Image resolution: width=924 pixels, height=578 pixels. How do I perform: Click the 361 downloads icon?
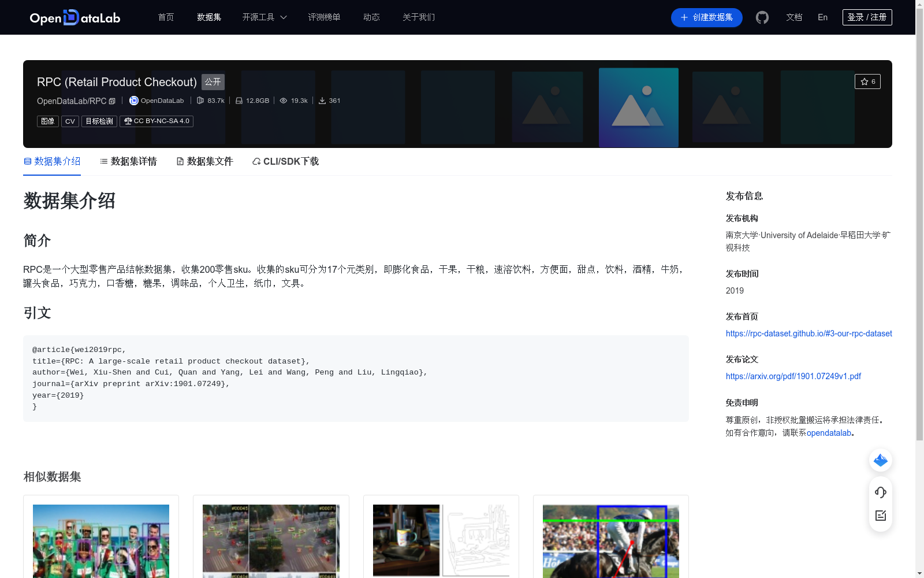click(x=322, y=101)
